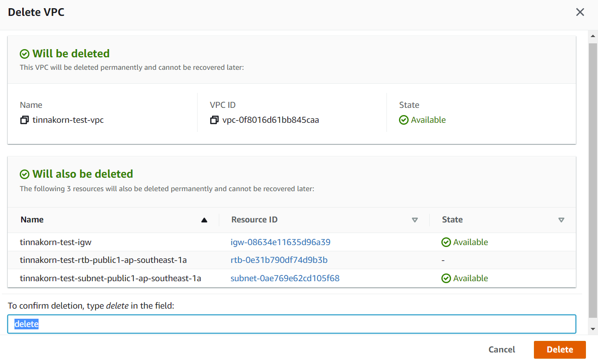The image size is (598, 364).
Task: Switch focus to the Delete VPC dialog title
Action: tap(36, 12)
